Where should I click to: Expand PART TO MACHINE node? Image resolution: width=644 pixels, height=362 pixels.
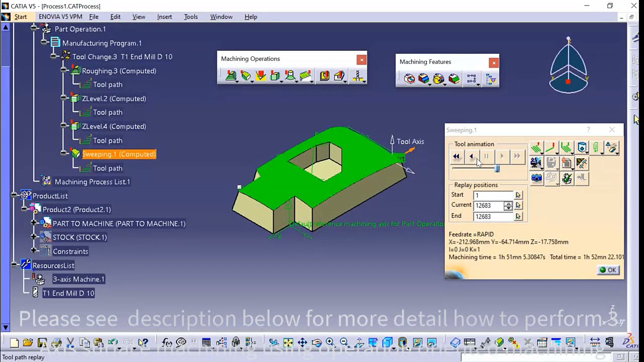34,223
